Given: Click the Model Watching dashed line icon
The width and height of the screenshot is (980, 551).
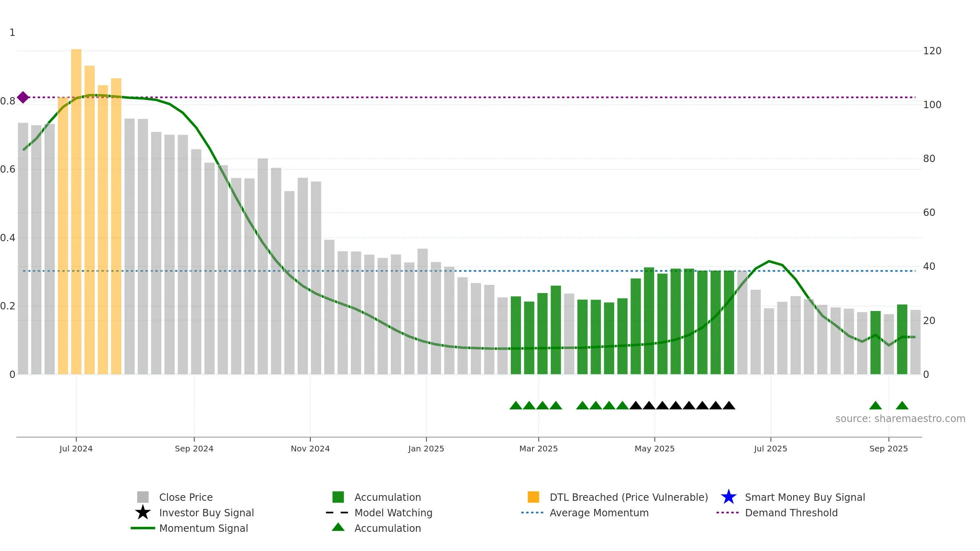Looking at the screenshot, I should (x=337, y=512).
